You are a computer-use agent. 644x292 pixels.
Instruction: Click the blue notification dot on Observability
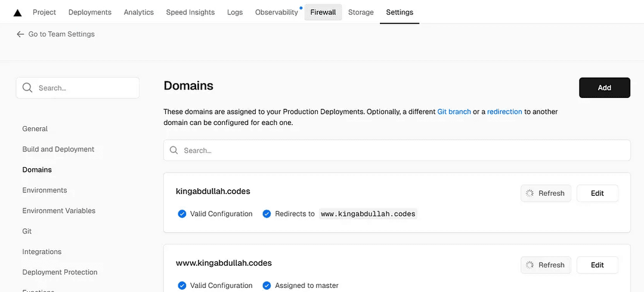pyautogui.click(x=301, y=7)
